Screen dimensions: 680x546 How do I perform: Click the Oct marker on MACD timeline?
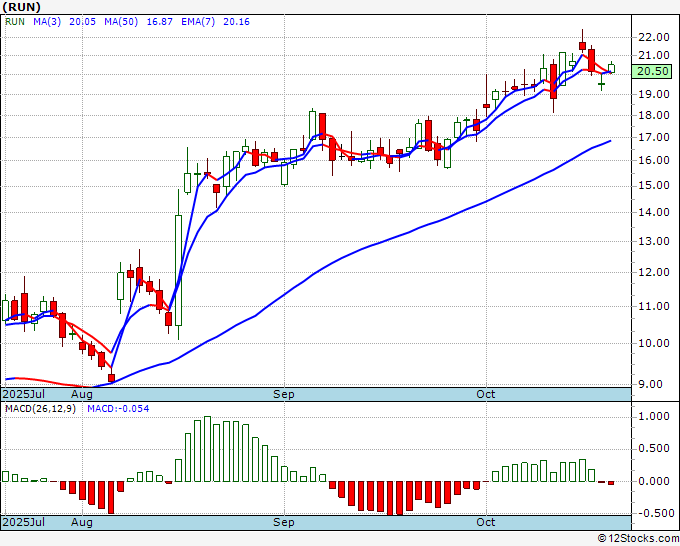pos(485,522)
